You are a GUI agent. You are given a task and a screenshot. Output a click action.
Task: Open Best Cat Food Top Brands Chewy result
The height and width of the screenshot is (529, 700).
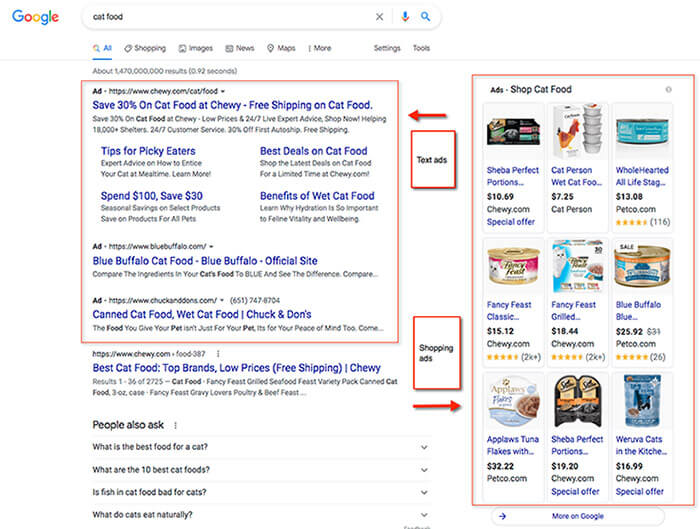237,368
